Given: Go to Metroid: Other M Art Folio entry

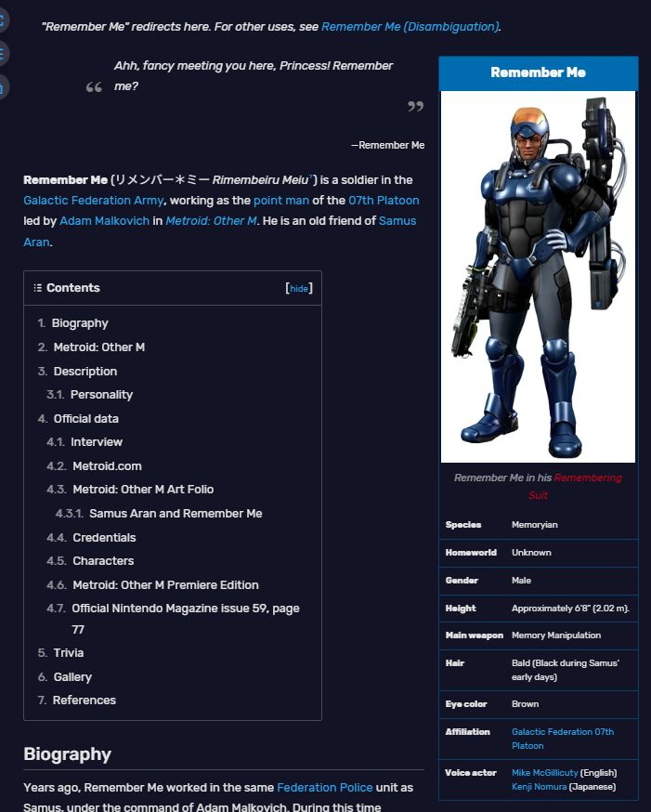Looking at the screenshot, I should click(x=143, y=490).
